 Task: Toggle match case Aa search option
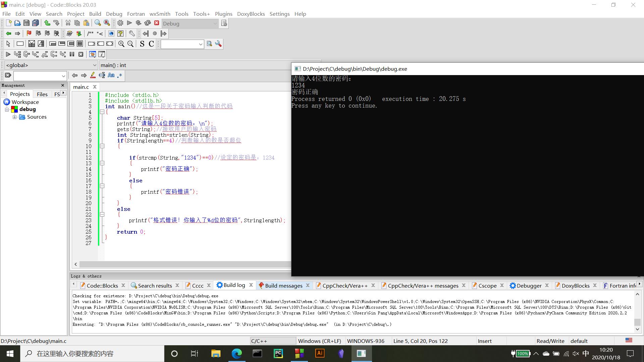(111, 76)
